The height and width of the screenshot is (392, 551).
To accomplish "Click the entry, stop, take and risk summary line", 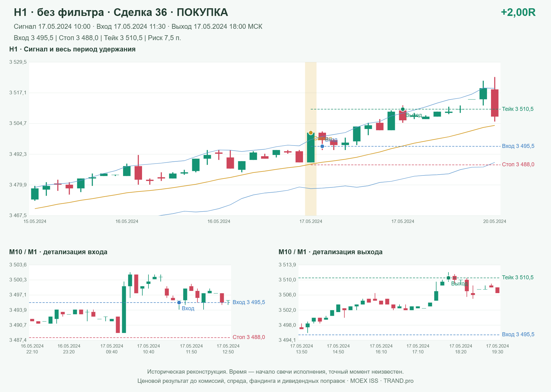I will point(97,38).
